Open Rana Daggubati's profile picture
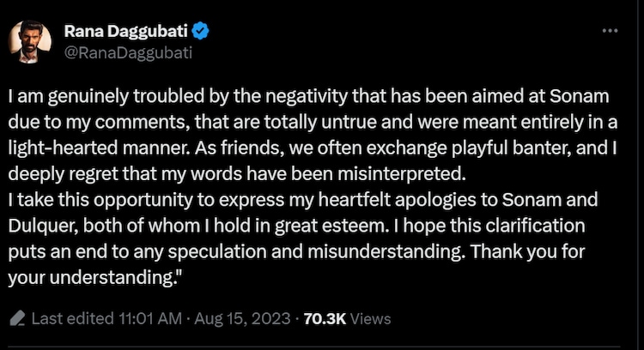 pyautogui.click(x=33, y=41)
